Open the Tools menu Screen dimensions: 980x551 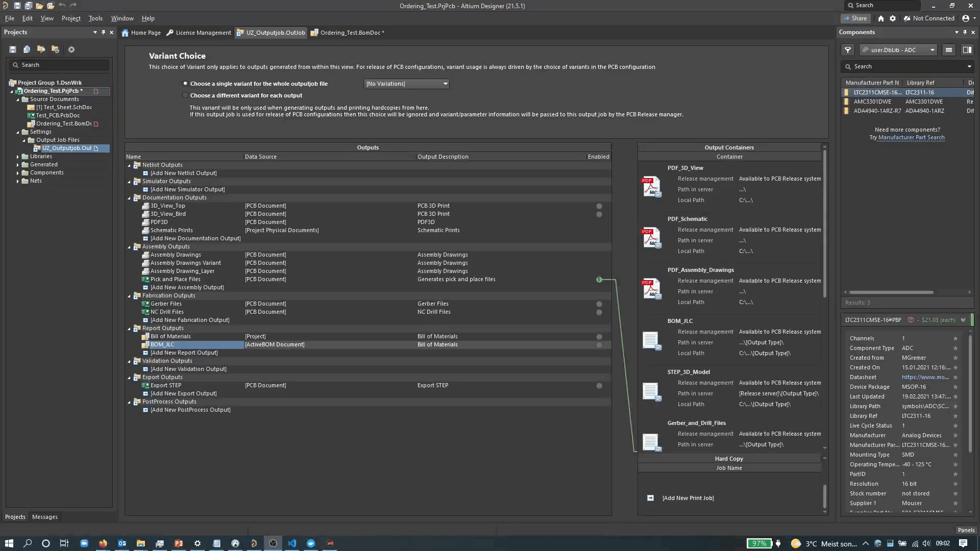point(95,18)
